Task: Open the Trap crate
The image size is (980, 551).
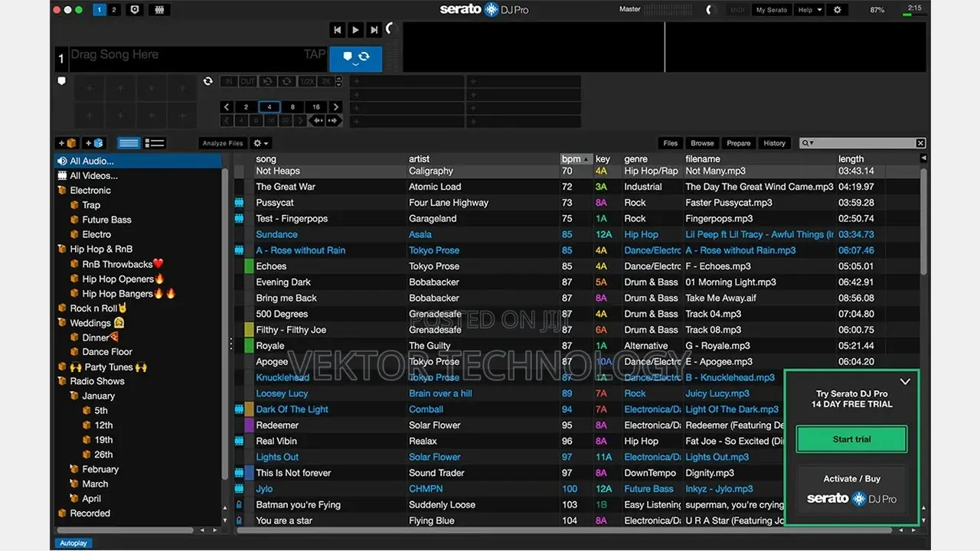Action: tap(91, 205)
